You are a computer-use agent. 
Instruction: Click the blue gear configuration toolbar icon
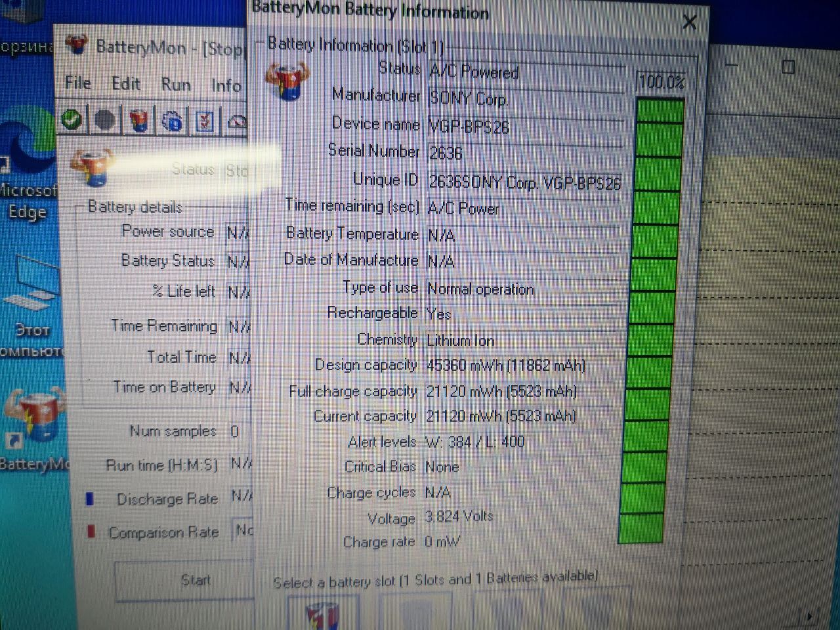click(172, 122)
